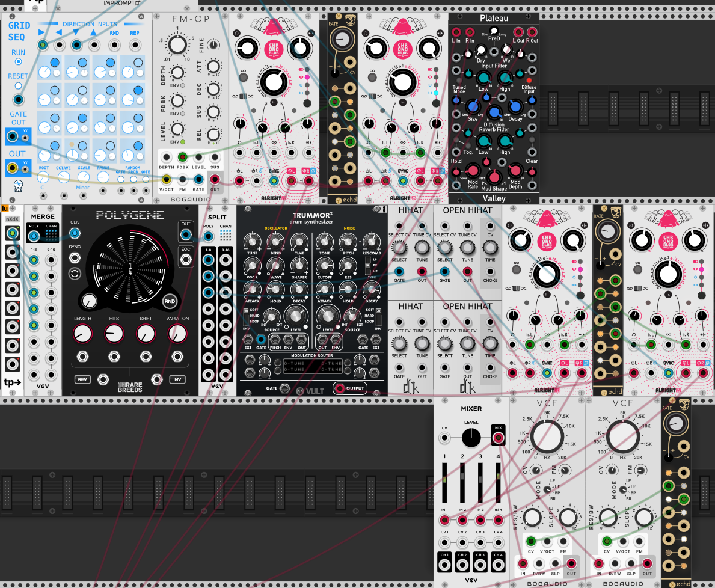The height and width of the screenshot is (588, 715).
Task: Click the yellow OUT jack on Grid Seq
Action: click(x=13, y=168)
